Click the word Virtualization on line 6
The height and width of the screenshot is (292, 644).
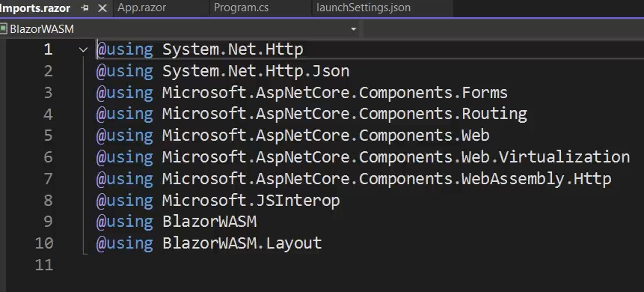[x=565, y=157]
